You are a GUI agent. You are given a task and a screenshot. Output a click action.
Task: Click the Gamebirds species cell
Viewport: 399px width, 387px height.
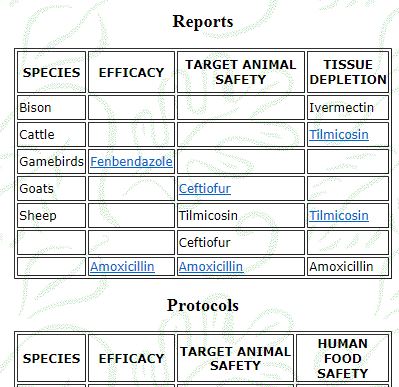[51, 162]
